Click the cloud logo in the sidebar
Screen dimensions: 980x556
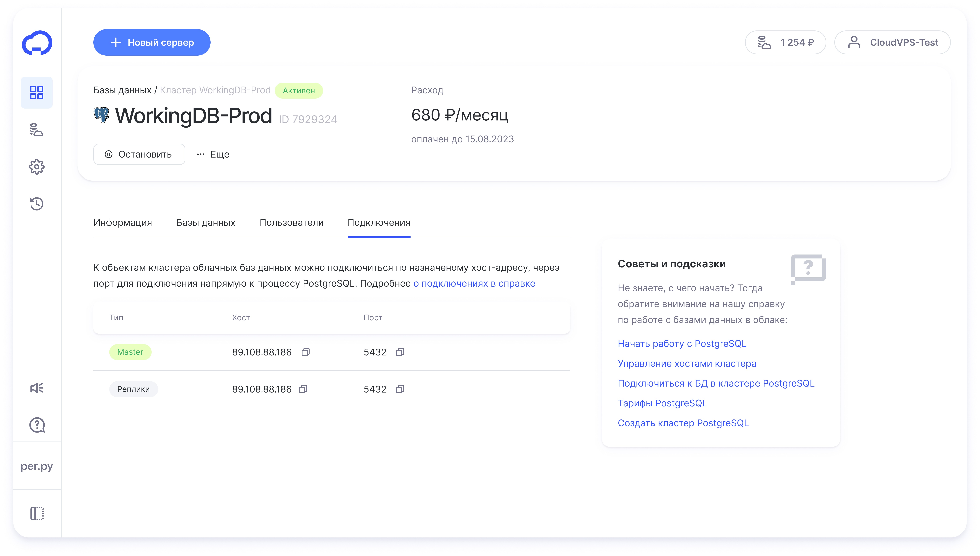[37, 42]
